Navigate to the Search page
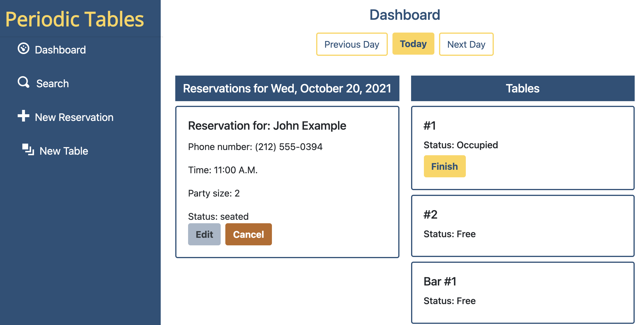Viewport: 644px width, 325px height. (52, 83)
